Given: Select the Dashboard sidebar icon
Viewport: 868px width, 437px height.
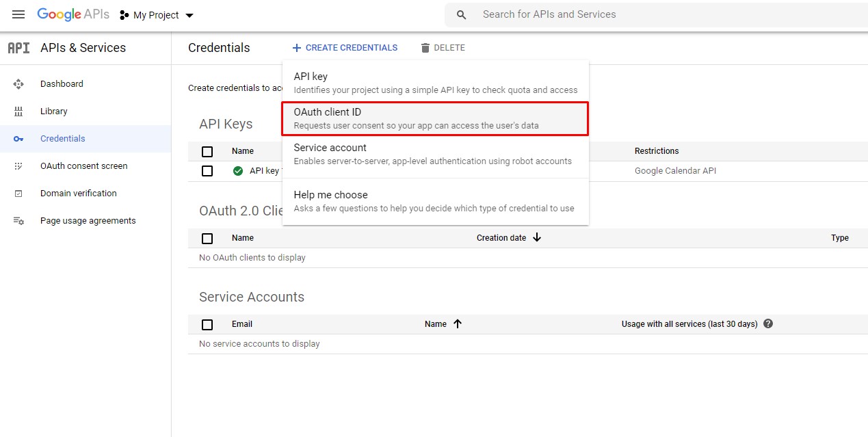Looking at the screenshot, I should (x=18, y=83).
